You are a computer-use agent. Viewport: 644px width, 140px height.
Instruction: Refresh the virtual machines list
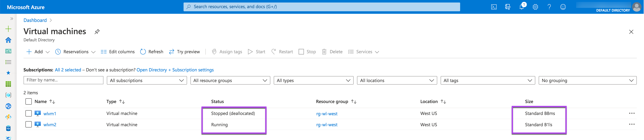click(x=151, y=52)
